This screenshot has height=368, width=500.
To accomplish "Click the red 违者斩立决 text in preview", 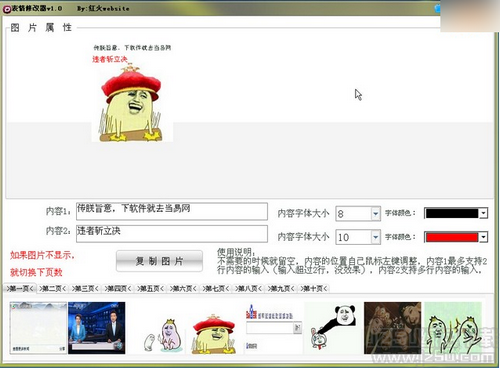I will pyautogui.click(x=110, y=59).
